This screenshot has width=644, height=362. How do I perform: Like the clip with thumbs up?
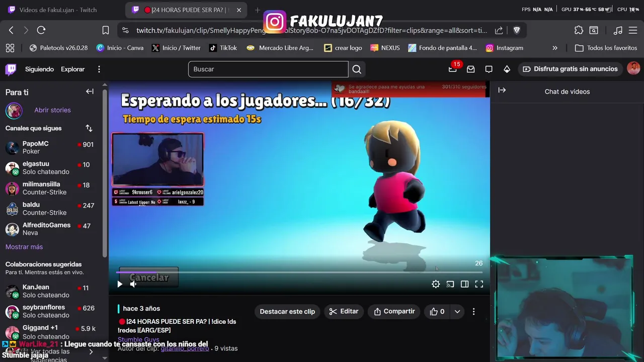(437, 312)
